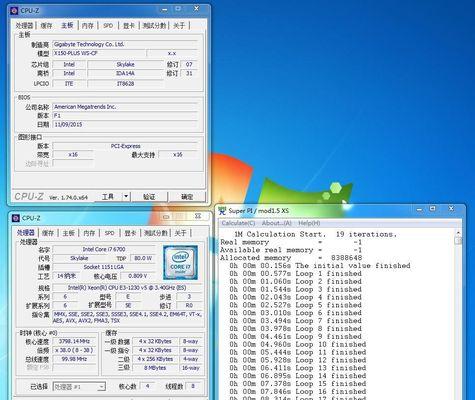The image size is (475, 400).
Task: Click the core speed value '3798.14 MHz'
Action: 74,341
